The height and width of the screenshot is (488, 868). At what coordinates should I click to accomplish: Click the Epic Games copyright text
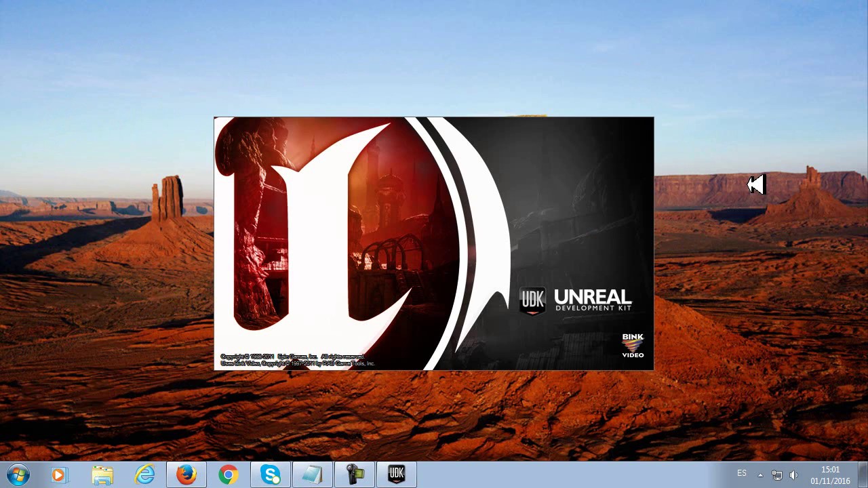293,357
